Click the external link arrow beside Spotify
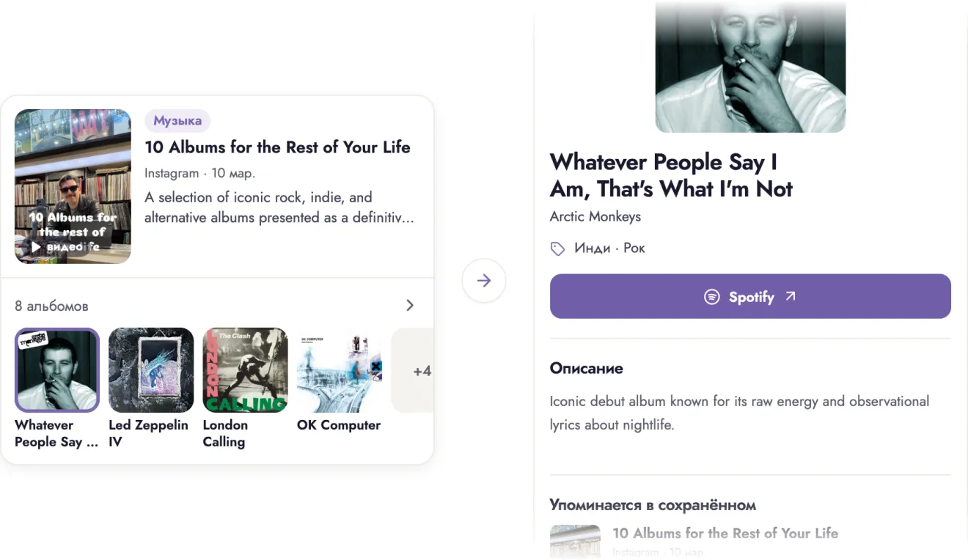This screenshot has width=968, height=560. tap(790, 296)
